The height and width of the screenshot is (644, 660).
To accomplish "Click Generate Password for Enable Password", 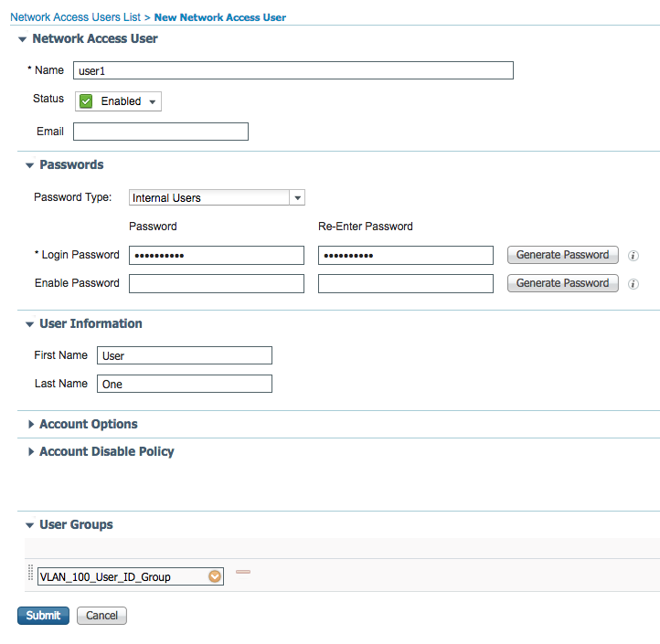I will (562, 283).
